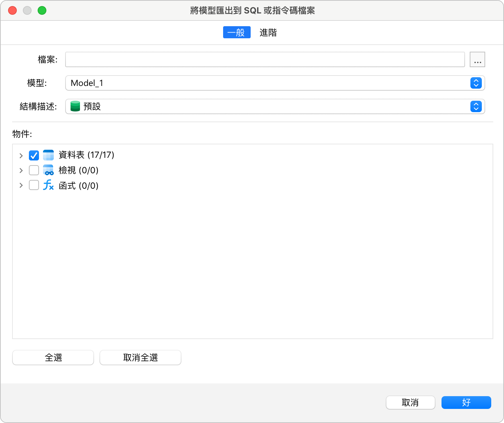Screen dimensions: 504x423
Task: Check the 檢視 (0/0) checkbox
Action: coord(34,170)
